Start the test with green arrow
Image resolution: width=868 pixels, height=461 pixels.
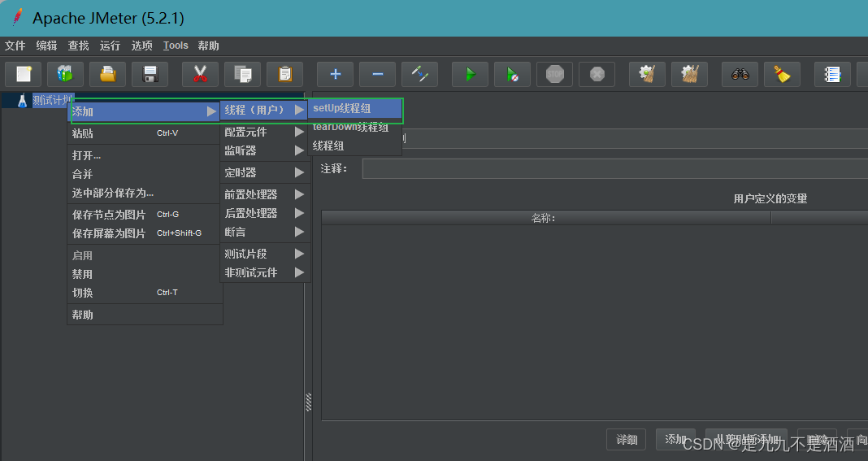[x=470, y=74]
